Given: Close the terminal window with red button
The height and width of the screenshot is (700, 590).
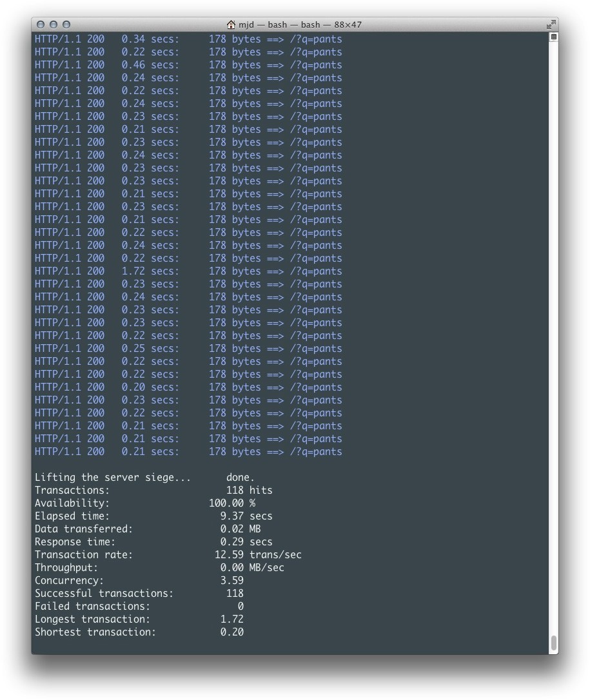Looking at the screenshot, I should coord(41,24).
